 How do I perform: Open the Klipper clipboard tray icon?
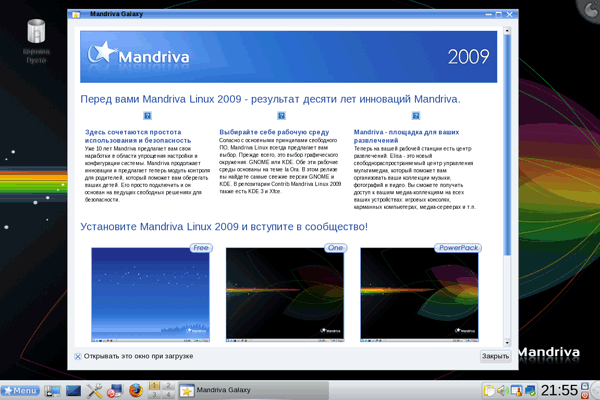point(489,391)
